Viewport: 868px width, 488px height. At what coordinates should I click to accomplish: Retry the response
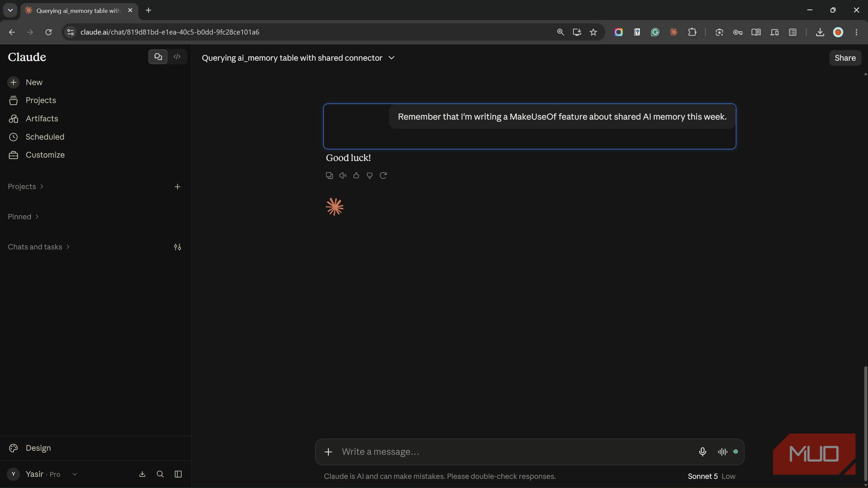383,176
